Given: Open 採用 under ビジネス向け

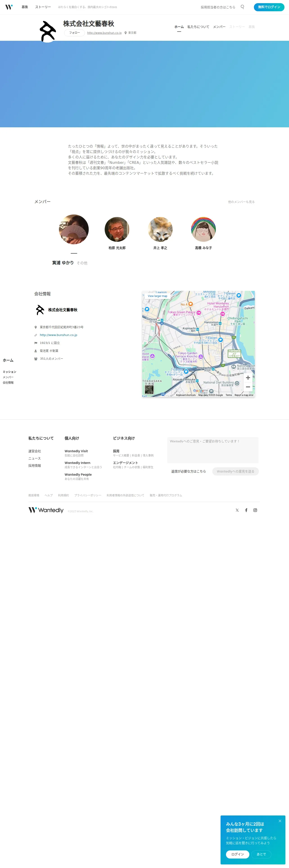Looking at the screenshot, I should pos(116,451).
